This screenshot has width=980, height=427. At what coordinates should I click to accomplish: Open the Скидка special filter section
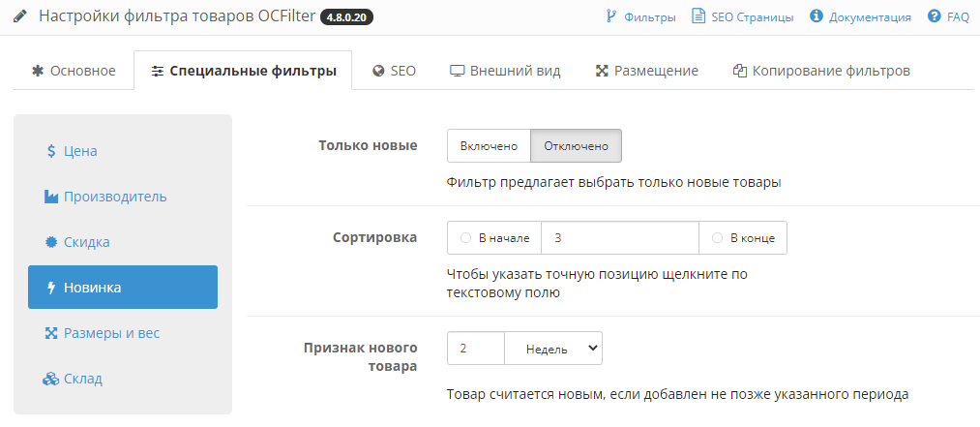pos(86,242)
